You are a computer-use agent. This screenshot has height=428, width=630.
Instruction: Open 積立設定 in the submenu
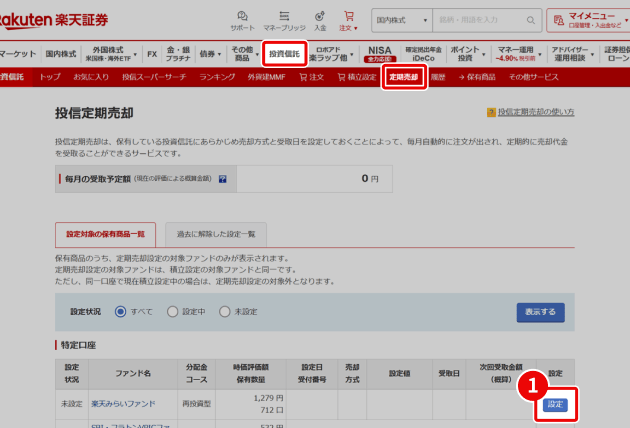[357, 77]
